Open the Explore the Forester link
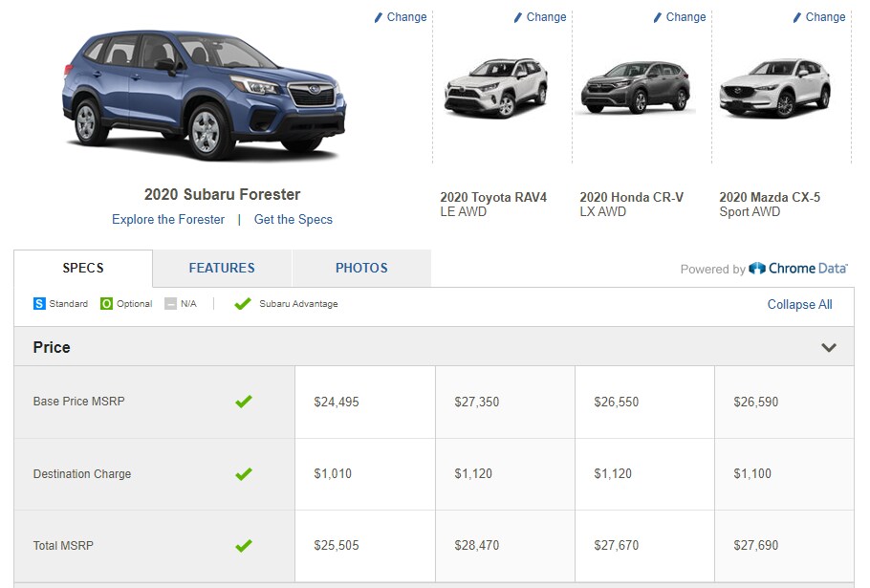 pos(168,220)
